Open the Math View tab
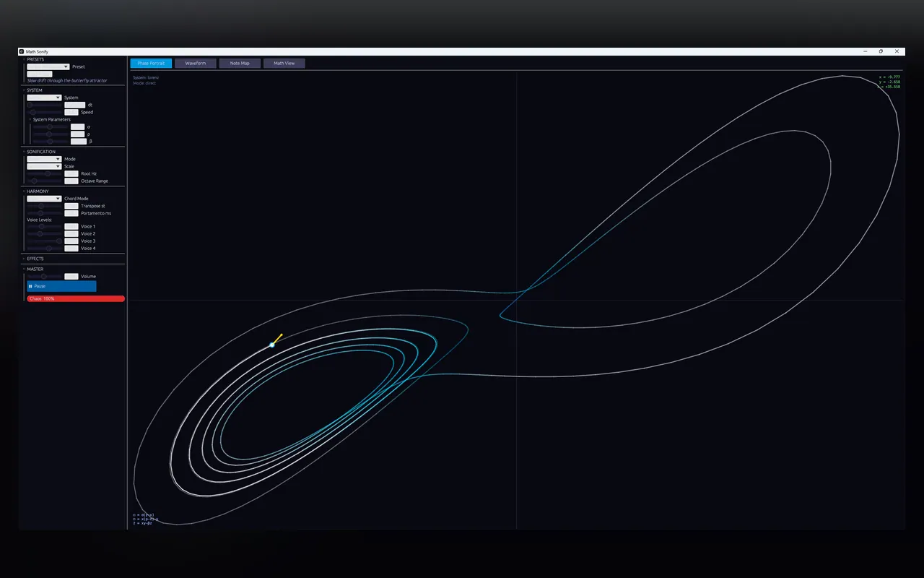The height and width of the screenshot is (578, 924). coord(284,64)
